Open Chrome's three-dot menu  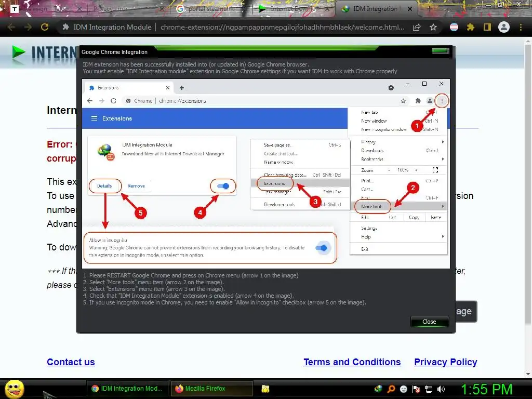(521, 27)
